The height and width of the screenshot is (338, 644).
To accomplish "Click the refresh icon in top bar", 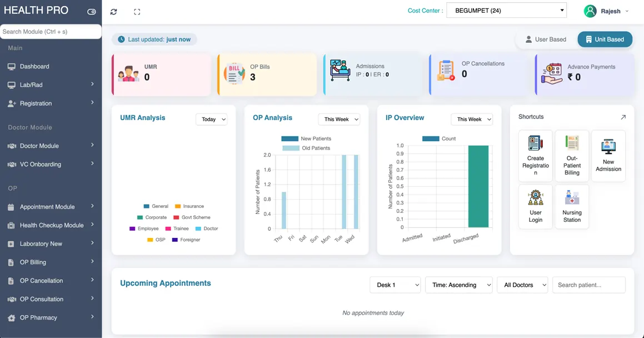I will coord(113,12).
